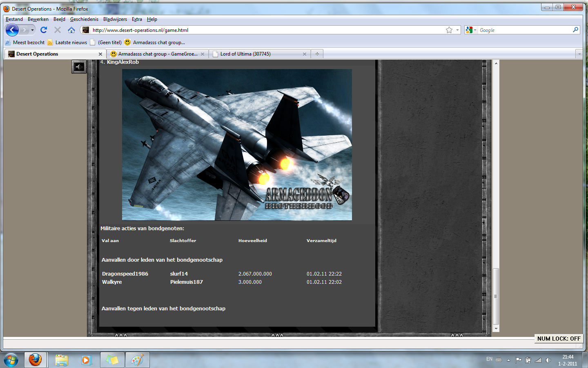Image resolution: width=588 pixels, height=368 pixels.
Task: Select amount 3.000.000
Action: tap(250, 282)
